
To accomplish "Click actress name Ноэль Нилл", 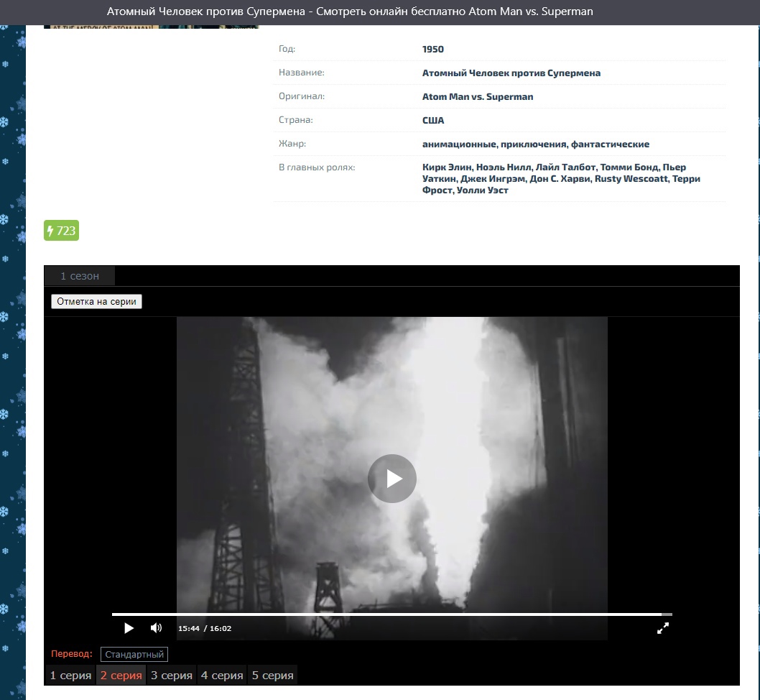I will click(504, 167).
